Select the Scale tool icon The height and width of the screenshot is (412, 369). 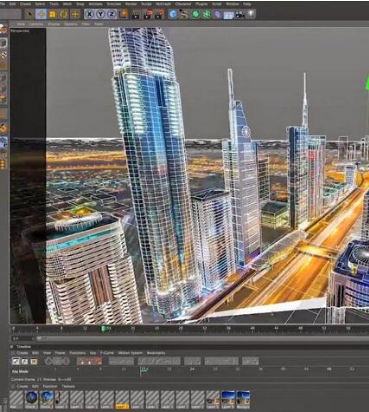tap(52, 14)
